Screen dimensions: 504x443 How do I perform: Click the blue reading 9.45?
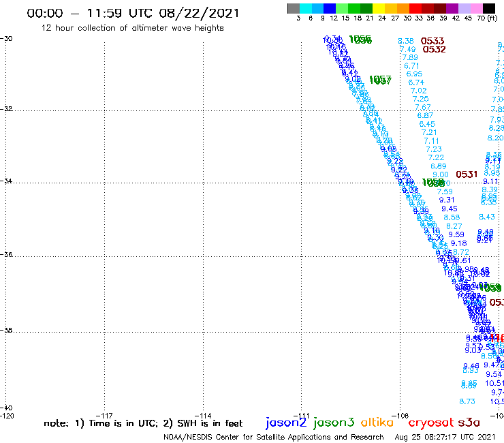click(x=450, y=209)
